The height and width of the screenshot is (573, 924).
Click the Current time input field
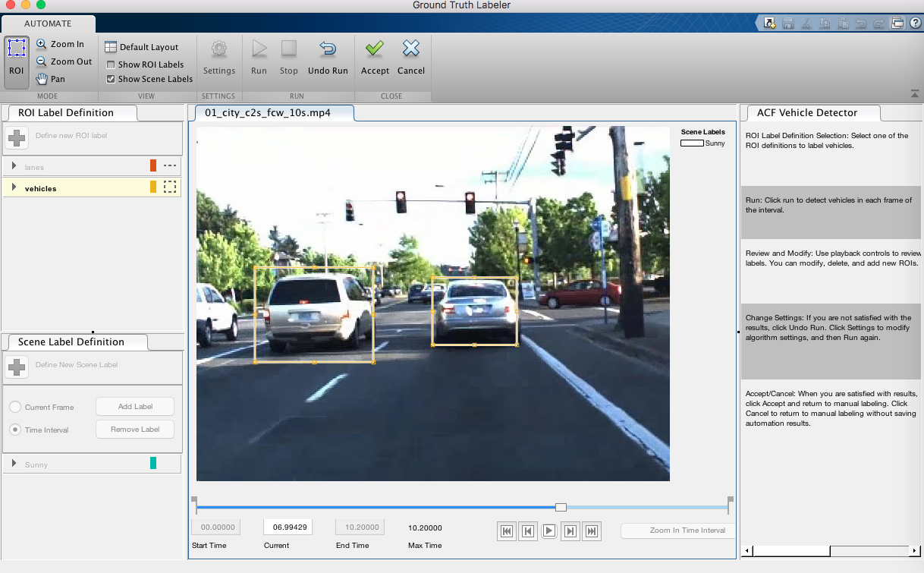point(288,527)
